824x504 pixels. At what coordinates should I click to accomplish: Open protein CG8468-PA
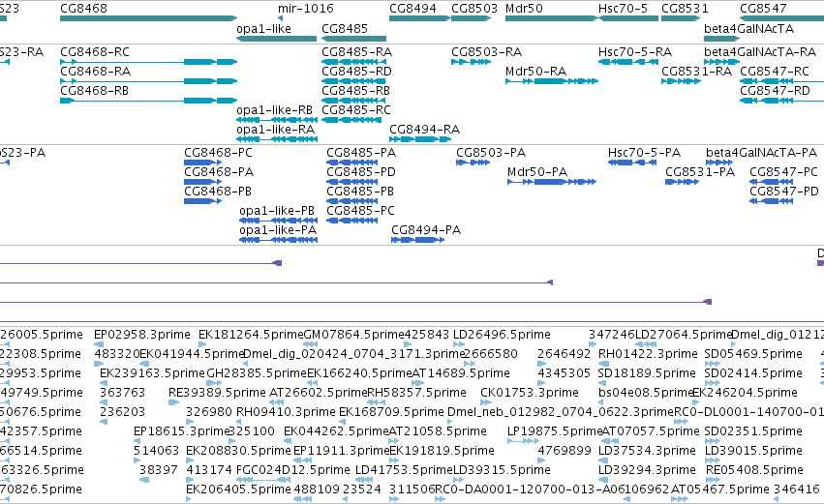[219, 172]
